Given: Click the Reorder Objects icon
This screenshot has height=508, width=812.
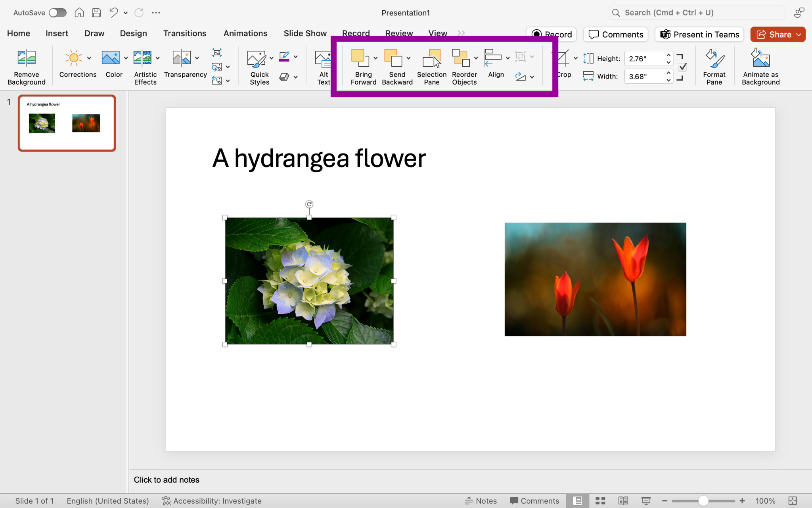Looking at the screenshot, I should (x=461, y=58).
